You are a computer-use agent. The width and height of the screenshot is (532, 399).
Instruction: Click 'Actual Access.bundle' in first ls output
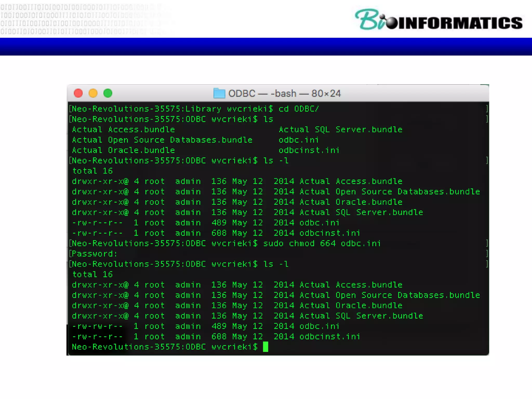(123, 130)
